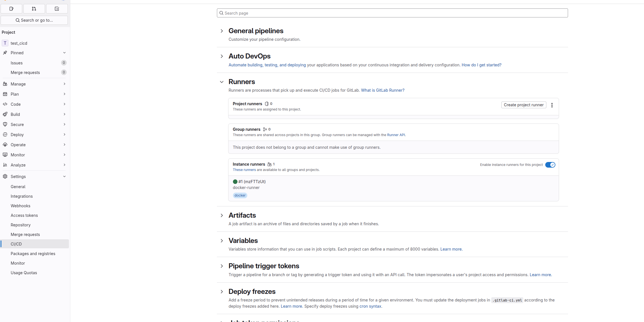Go to Packages and registries settings
644x322 pixels.
(x=33, y=254)
